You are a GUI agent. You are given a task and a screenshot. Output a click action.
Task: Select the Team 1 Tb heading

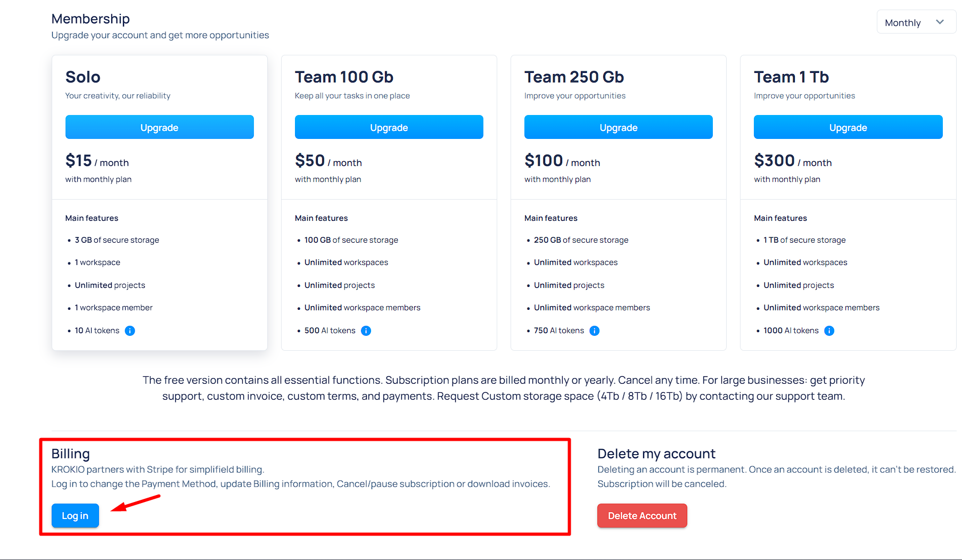pos(791,77)
